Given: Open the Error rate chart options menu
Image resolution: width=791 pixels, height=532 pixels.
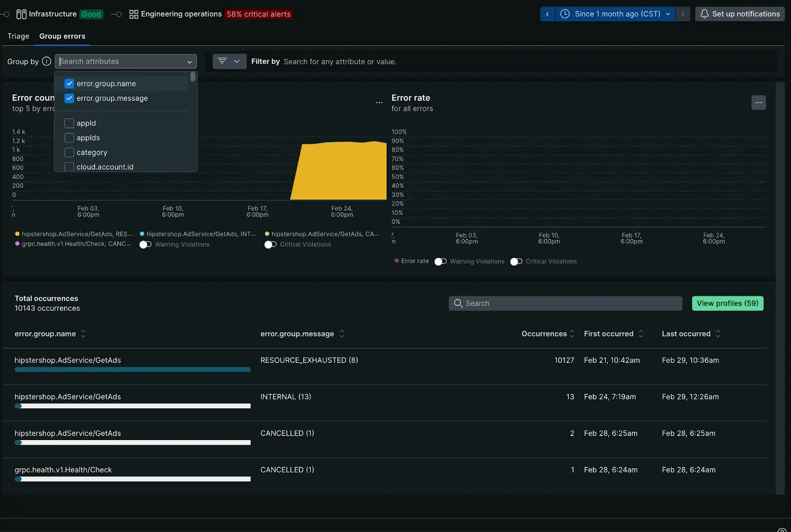Looking at the screenshot, I should click(758, 103).
